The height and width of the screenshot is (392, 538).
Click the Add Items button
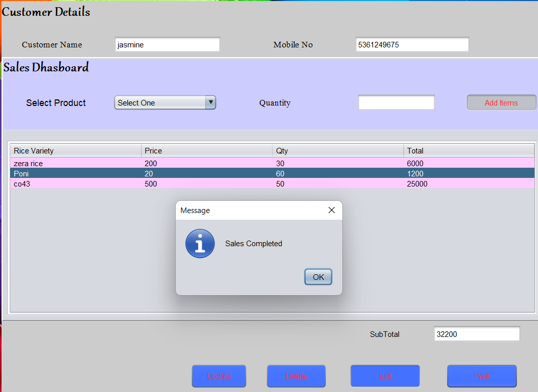[x=501, y=102]
